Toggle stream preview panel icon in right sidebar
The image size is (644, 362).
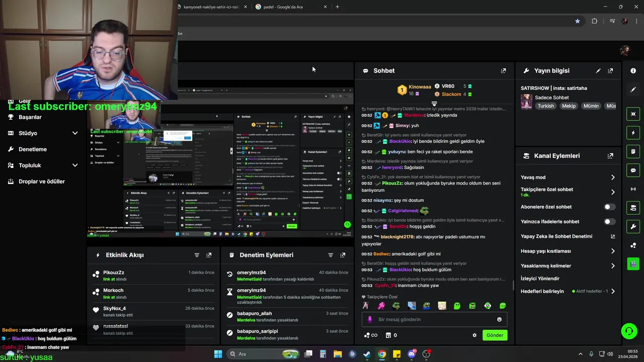point(633,114)
